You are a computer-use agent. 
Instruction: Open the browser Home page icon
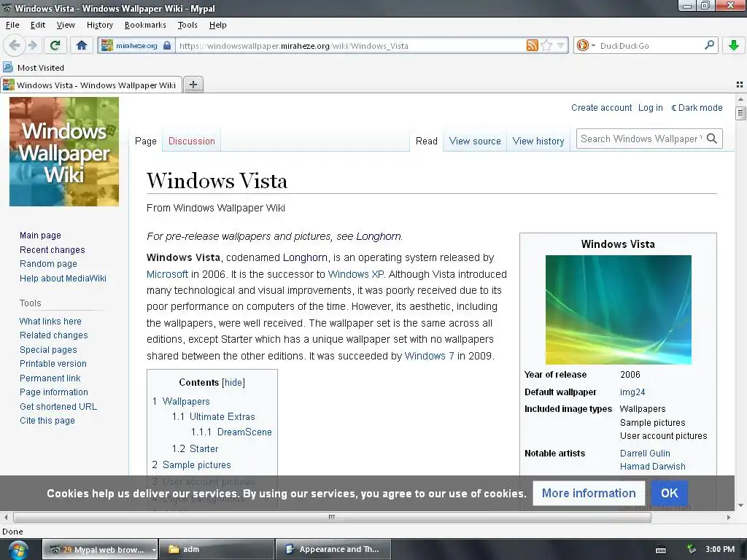click(x=82, y=45)
